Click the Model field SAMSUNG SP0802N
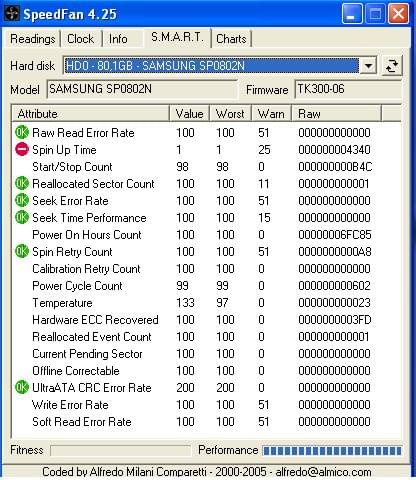Image resolution: width=416 pixels, height=480 pixels. tap(142, 89)
